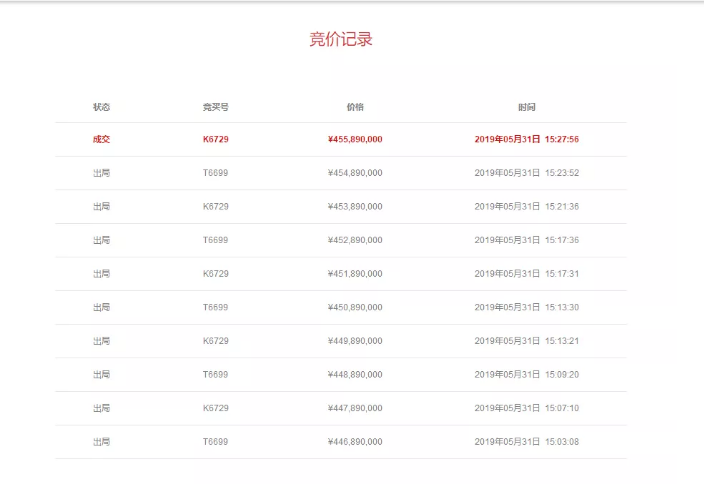Select the timestamp ending 15:27:56
Screen dimensions: 704x484
point(526,139)
